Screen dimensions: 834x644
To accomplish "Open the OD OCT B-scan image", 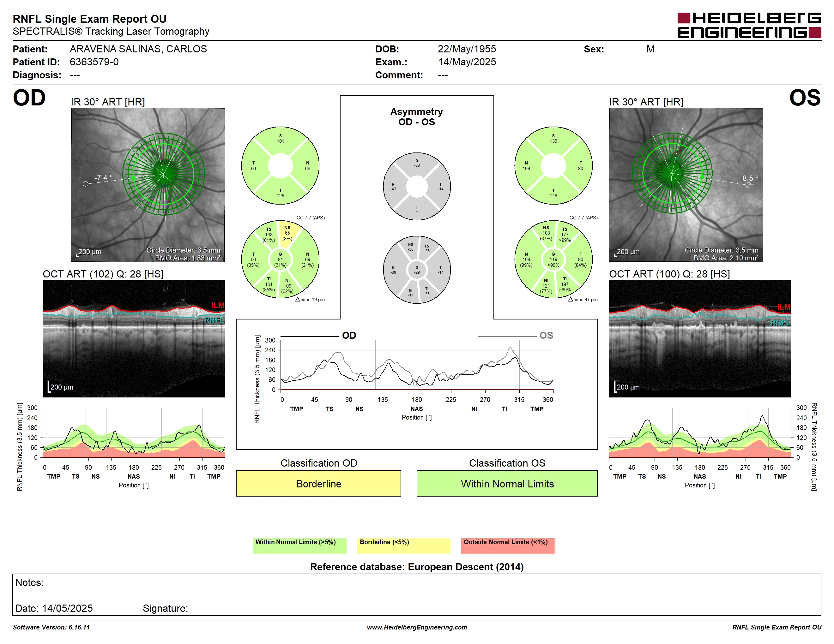I will tap(134, 338).
